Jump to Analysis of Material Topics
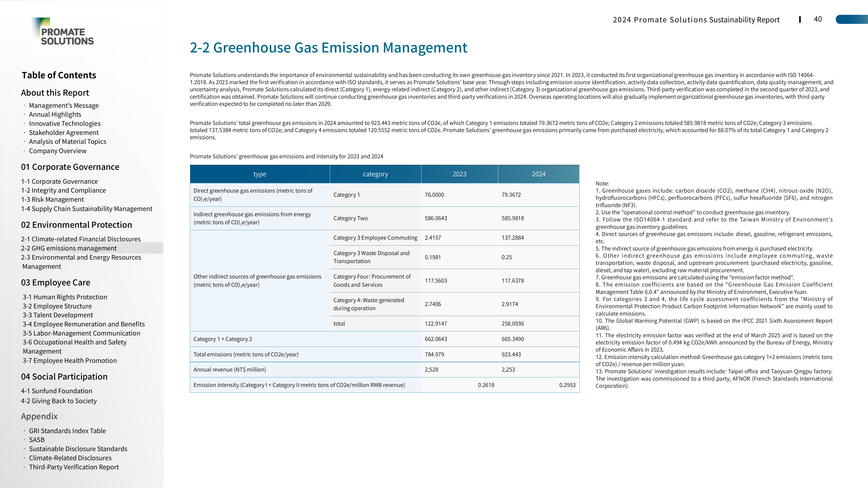 67,141
